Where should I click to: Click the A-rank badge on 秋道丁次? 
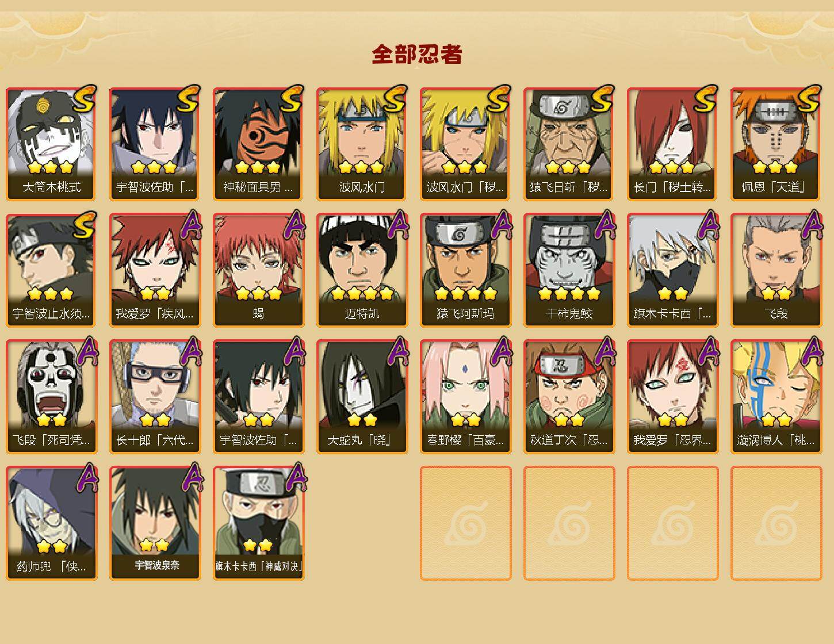[x=604, y=351]
